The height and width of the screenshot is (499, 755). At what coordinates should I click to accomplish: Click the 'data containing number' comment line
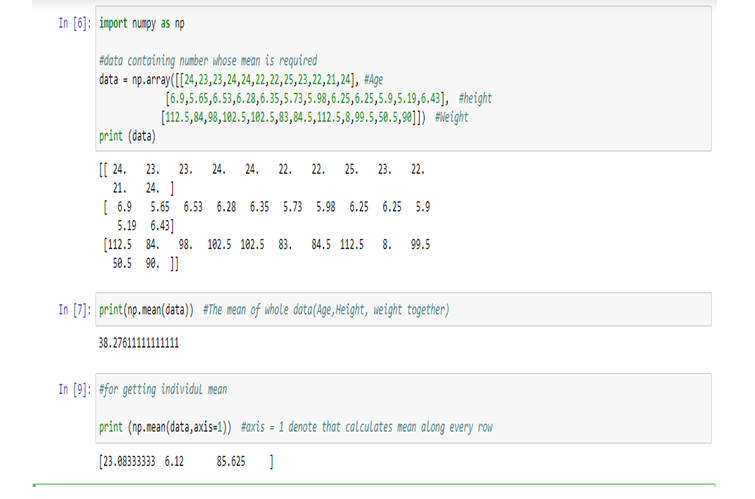point(208,61)
